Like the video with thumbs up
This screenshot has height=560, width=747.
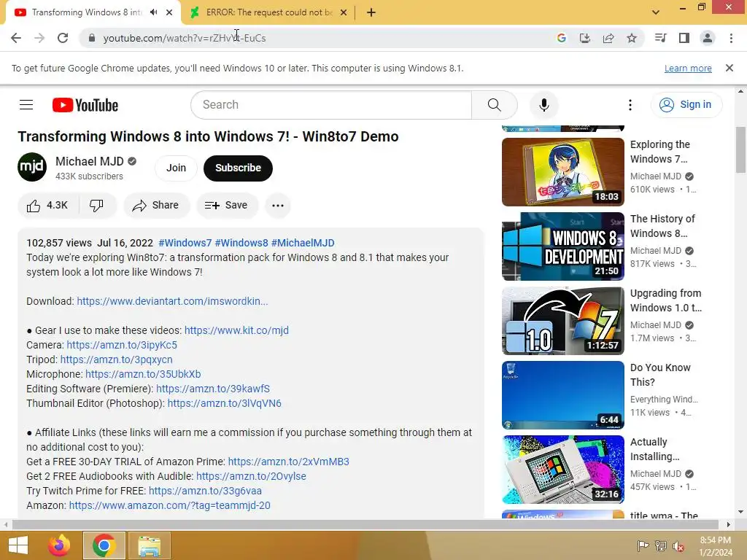click(x=47, y=205)
